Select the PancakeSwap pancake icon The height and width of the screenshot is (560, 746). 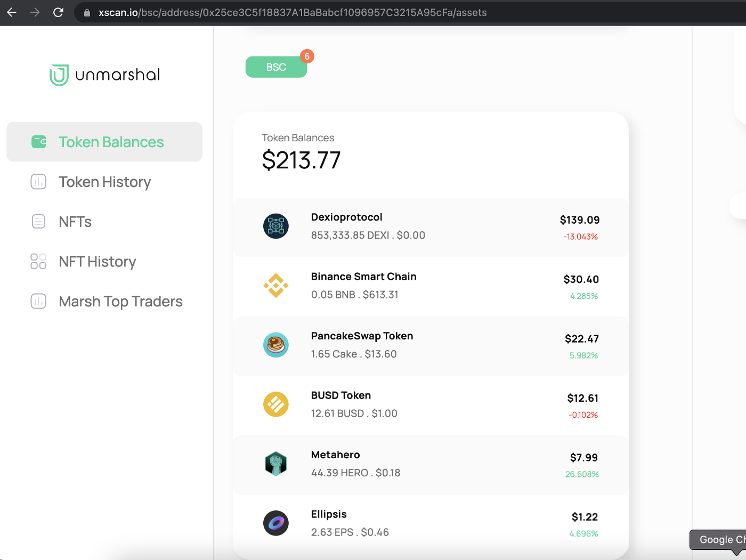(x=275, y=345)
